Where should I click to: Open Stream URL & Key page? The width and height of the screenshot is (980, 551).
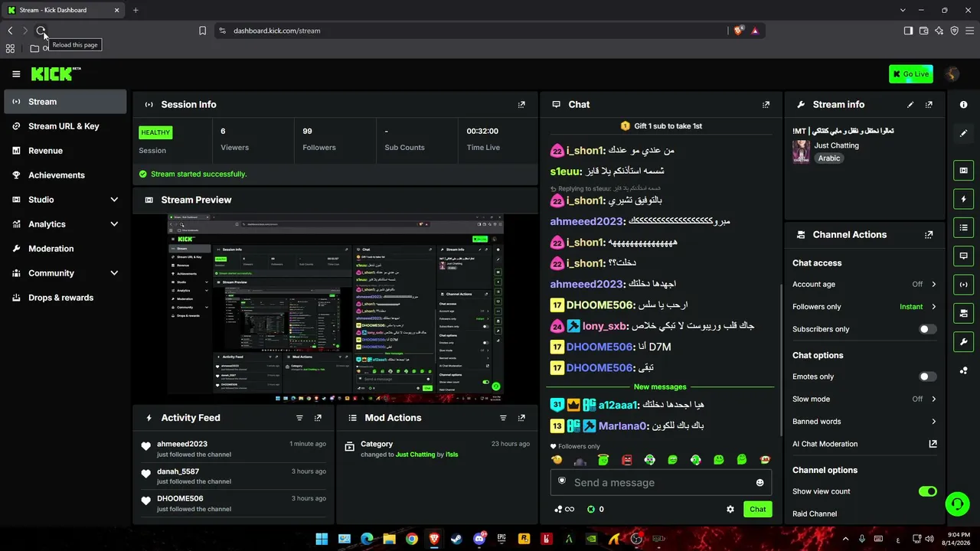[x=65, y=126]
